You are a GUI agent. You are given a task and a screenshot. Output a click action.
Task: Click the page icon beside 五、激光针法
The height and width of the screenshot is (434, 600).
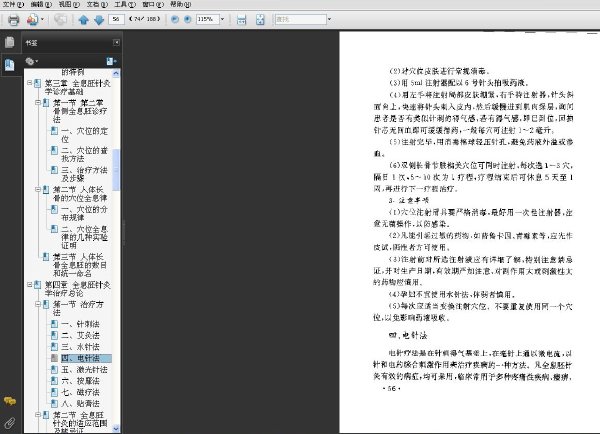[x=54, y=369]
